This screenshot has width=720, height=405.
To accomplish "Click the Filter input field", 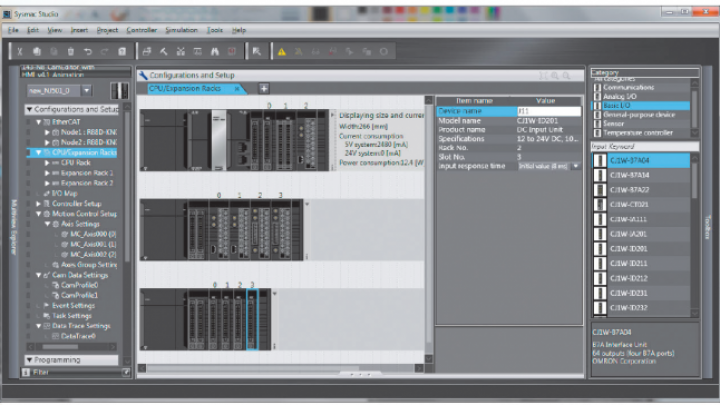I will coord(76,372).
